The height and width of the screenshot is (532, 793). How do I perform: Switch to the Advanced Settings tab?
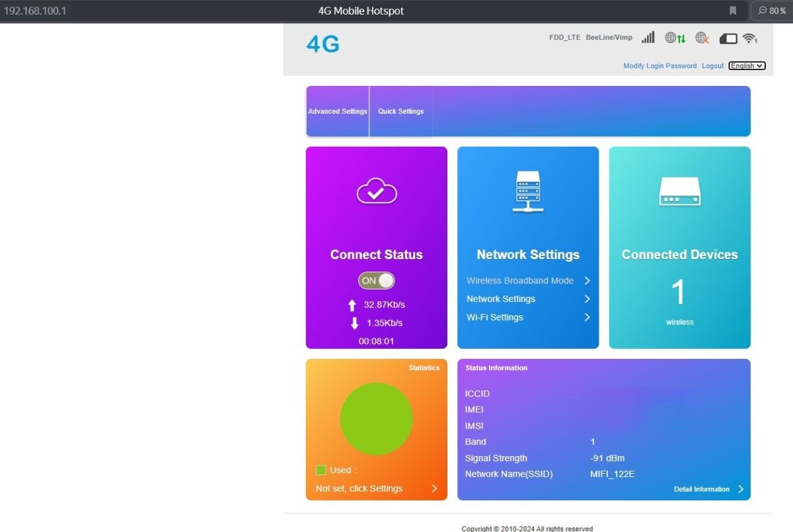pyautogui.click(x=338, y=111)
